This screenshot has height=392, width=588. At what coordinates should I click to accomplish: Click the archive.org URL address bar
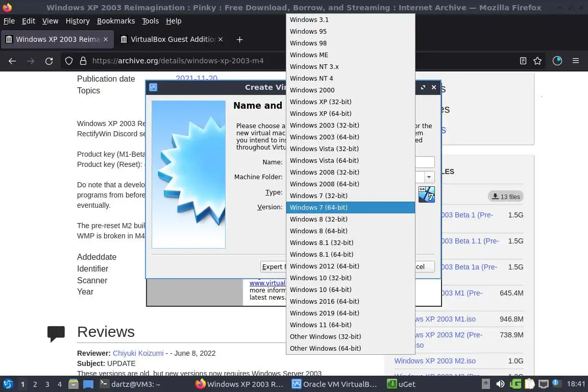(x=178, y=61)
